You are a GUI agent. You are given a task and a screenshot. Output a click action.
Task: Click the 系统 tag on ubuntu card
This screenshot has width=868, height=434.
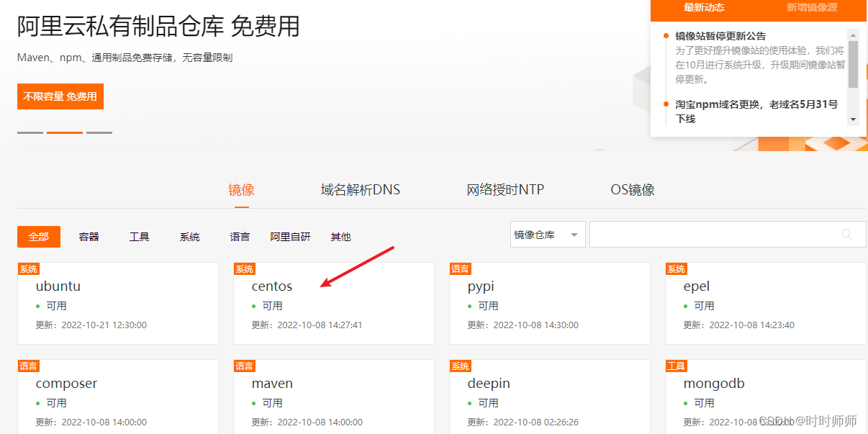click(29, 269)
